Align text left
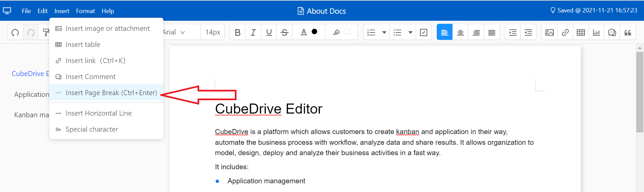This screenshot has height=192, width=644. click(x=444, y=32)
